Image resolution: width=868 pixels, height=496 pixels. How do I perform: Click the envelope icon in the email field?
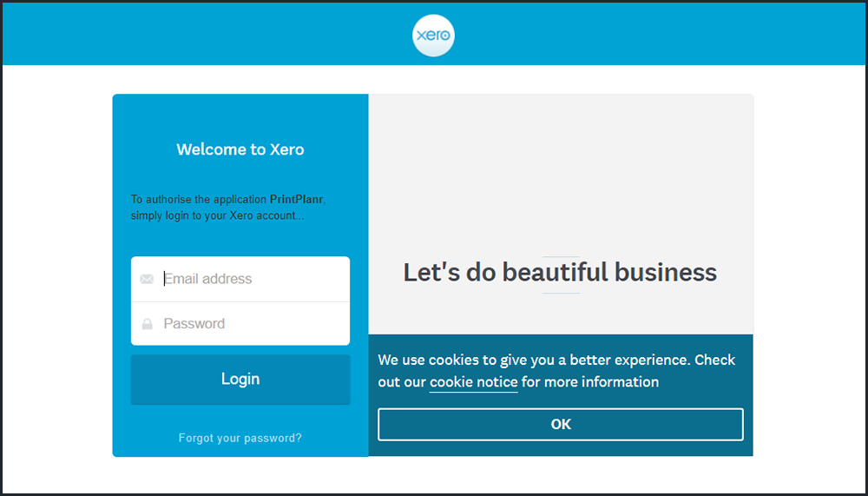point(147,279)
